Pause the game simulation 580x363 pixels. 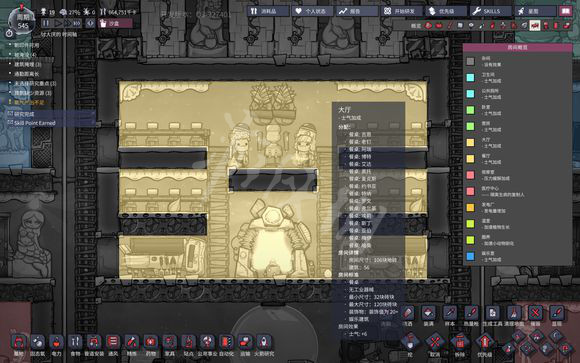coord(46,23)
